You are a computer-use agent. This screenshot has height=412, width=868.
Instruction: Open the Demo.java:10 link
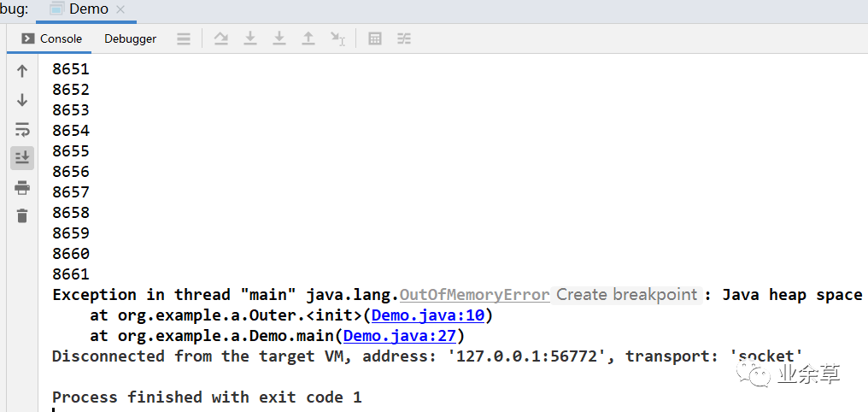pyautogui.click(x=428, y=315)
